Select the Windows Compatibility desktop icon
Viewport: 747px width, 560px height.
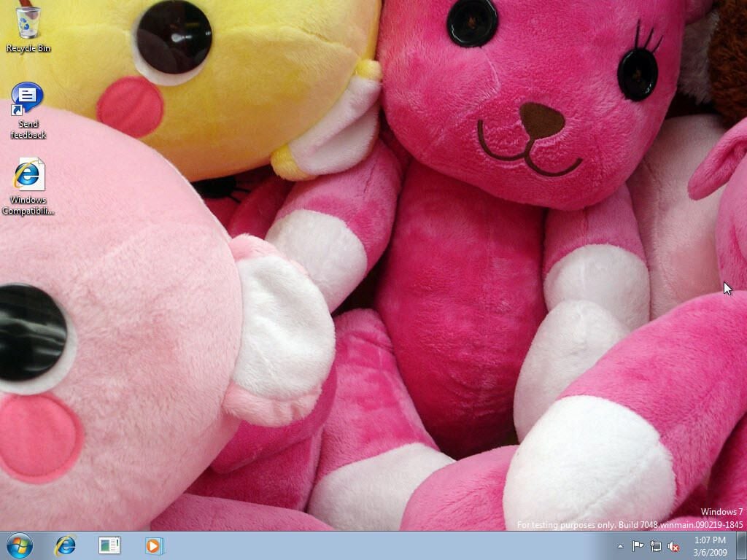click(x=28, y=186)
